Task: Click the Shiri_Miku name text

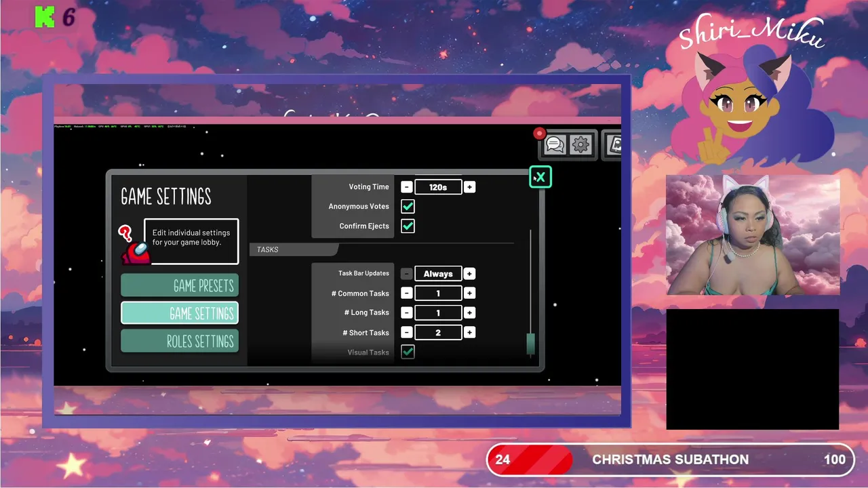Action: coord(751,31)
